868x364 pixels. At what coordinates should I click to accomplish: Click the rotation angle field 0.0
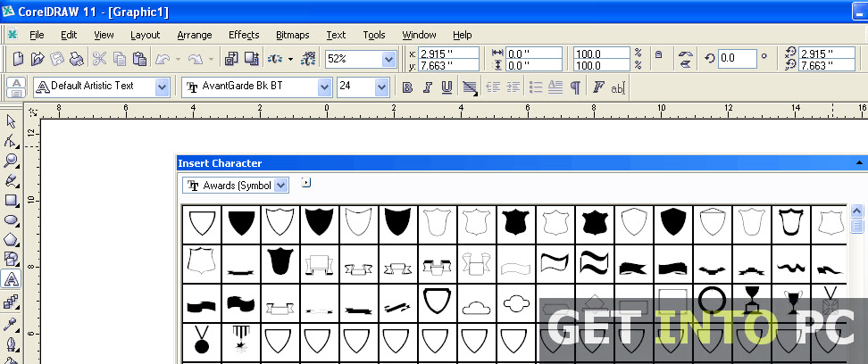point(737,58)
